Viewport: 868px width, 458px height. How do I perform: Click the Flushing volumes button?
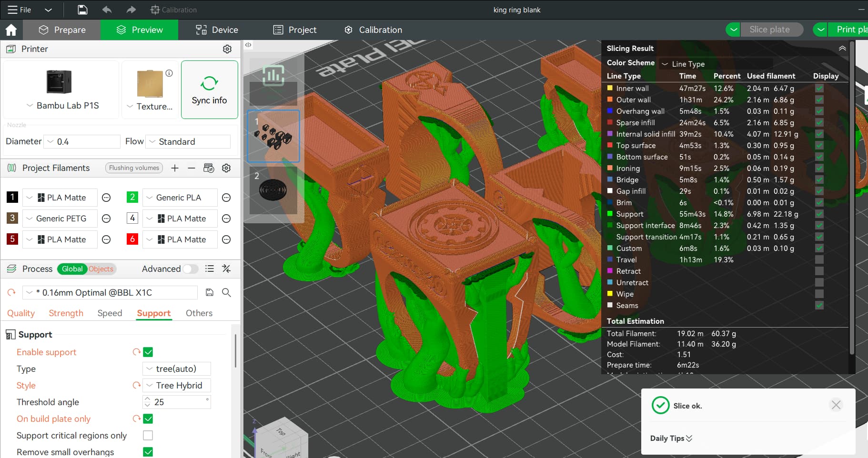tap(134, 168)
